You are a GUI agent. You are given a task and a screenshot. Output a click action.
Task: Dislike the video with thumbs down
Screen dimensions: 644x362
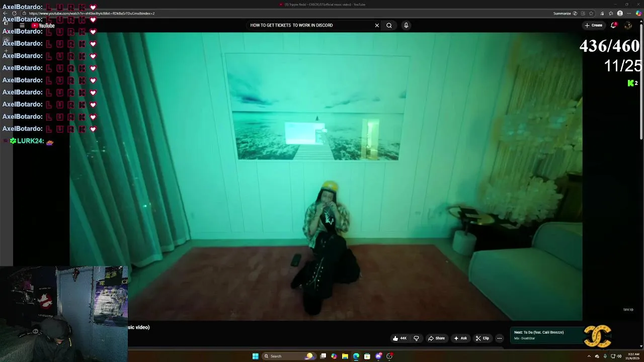click(x=416, y=338)
